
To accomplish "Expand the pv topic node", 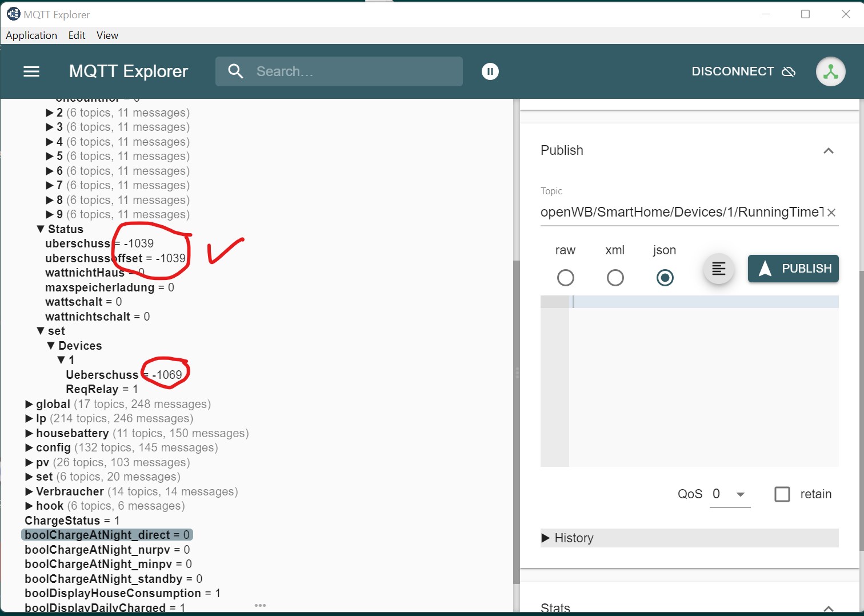I will click(29, 462).
